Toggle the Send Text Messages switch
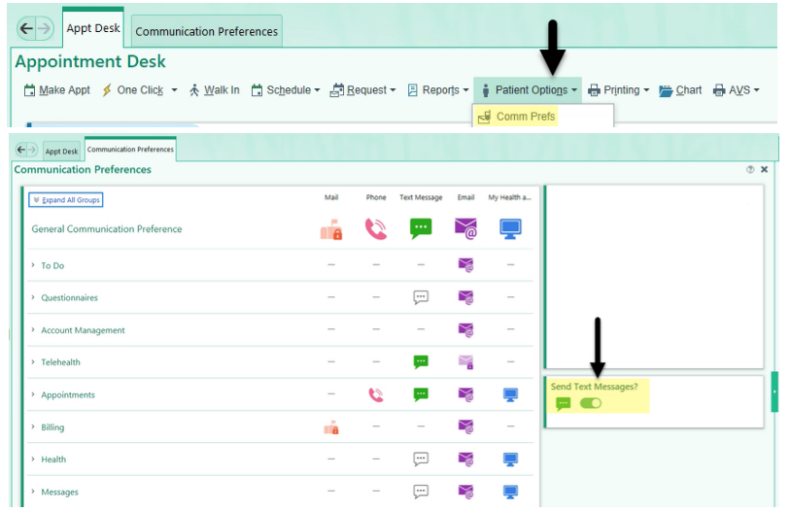Image resolution: width=790 pixels, height=511 pixels. (591, 403)
